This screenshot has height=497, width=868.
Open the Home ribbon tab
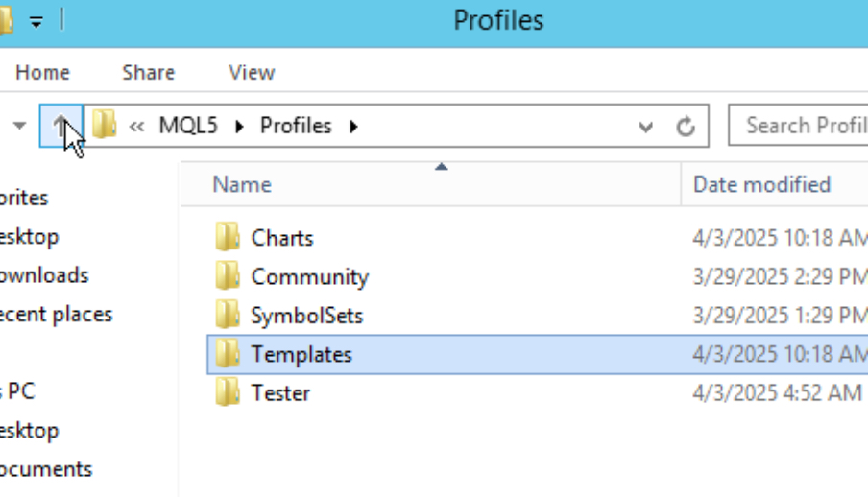coord(43,73)
